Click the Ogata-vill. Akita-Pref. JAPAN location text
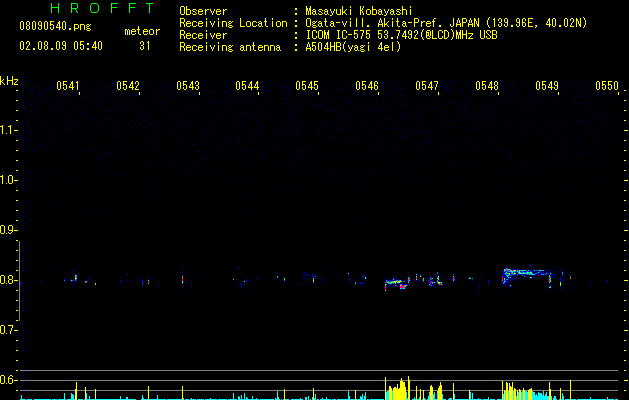This screenshot has height=400, width=629. (446, 23)
